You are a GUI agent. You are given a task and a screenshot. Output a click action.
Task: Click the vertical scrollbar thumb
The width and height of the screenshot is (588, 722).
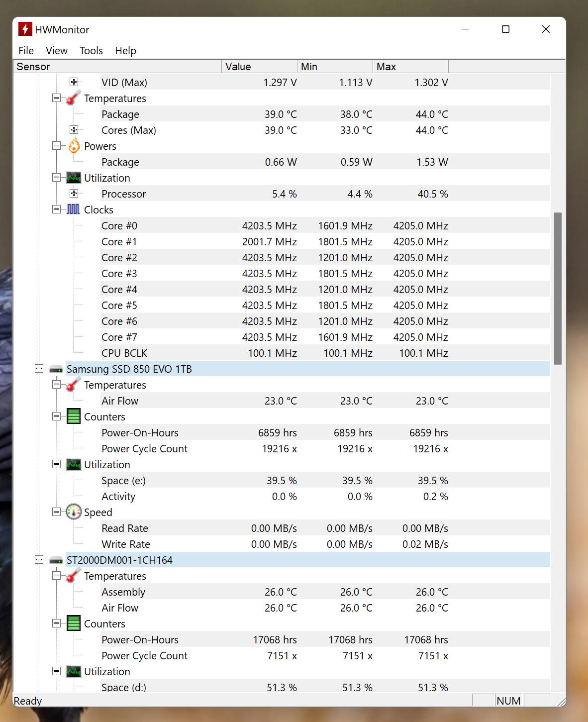click(x=558, y=289)
